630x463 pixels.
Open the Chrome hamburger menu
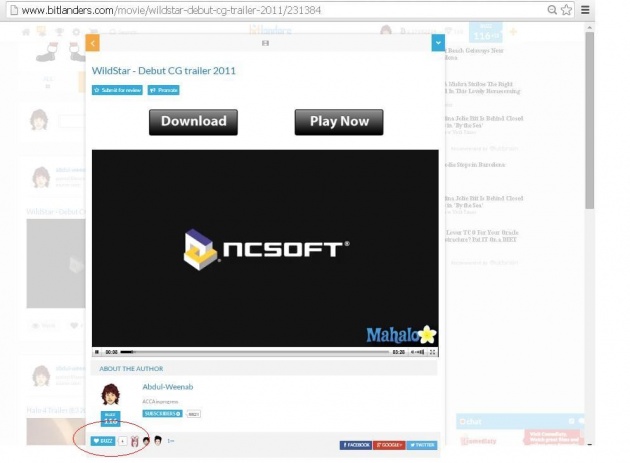585,10
